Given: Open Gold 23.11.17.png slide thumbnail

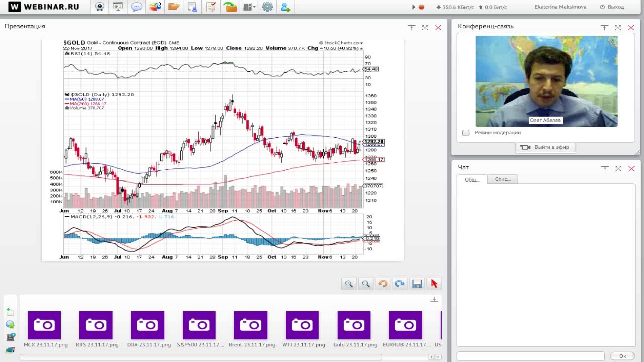Looking at the screenshot, I should click(354, 325).
